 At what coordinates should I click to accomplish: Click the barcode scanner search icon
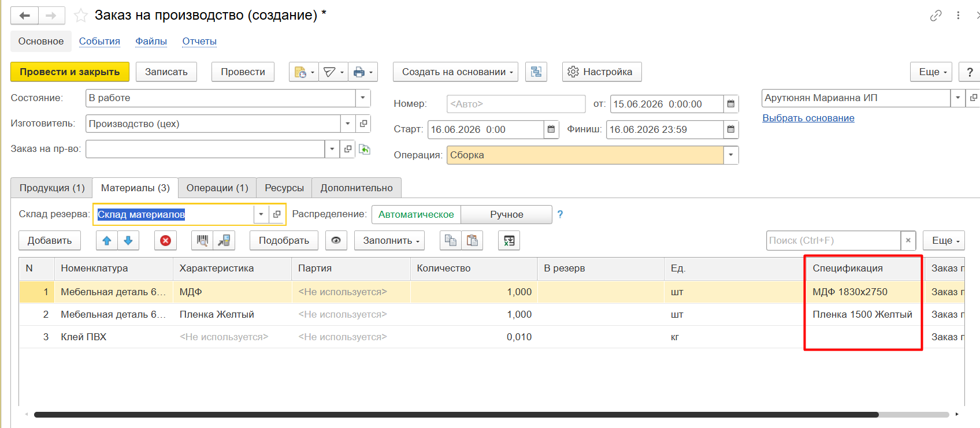pyautogui.click(x=202, y=240)
